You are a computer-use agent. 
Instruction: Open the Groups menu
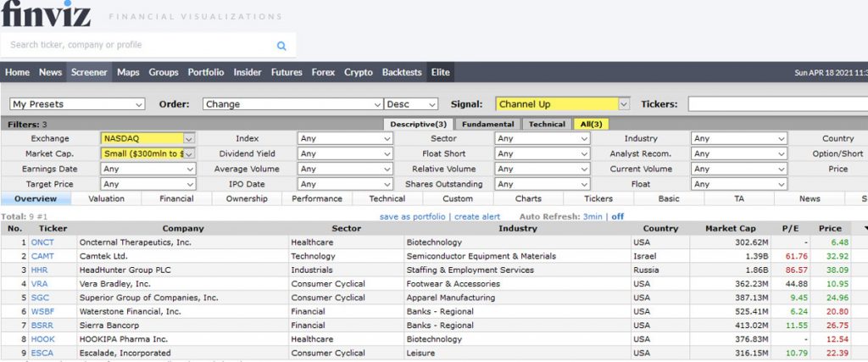pos(164,73)
